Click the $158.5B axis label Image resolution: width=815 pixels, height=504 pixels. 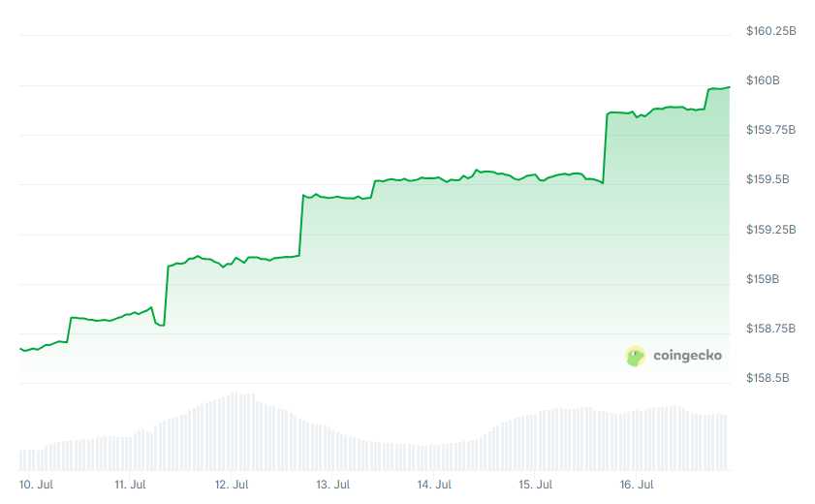767,378
